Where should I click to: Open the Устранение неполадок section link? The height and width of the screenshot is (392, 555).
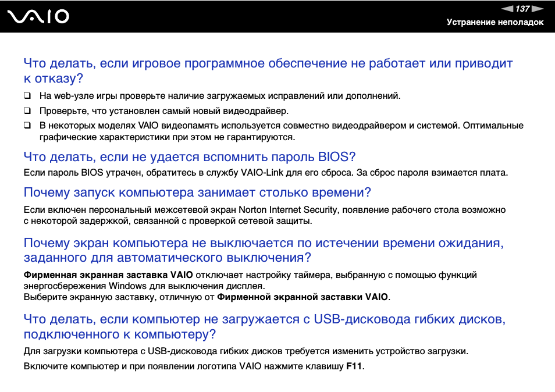(494, 22)
